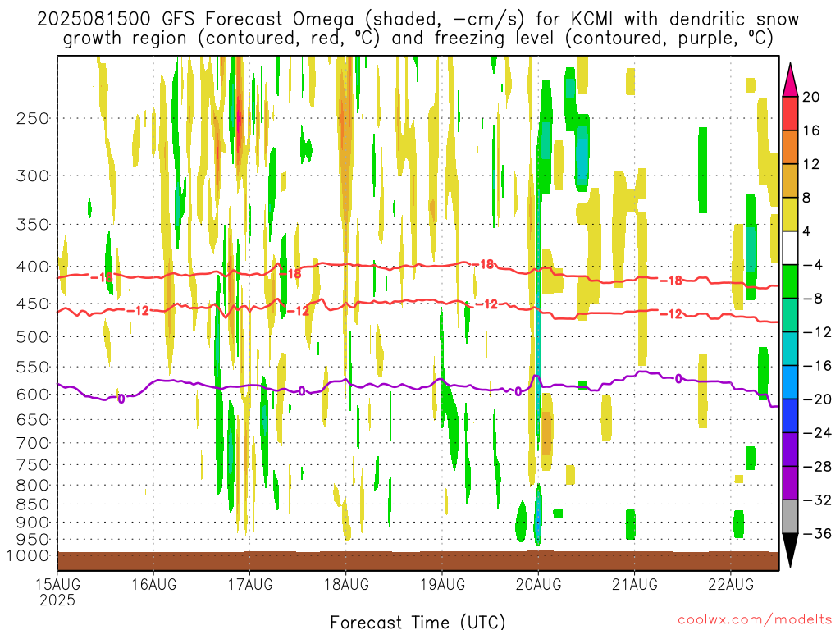
Task: Click the chart title line starting 2025081500 GFS
Action: pos(418,20)
